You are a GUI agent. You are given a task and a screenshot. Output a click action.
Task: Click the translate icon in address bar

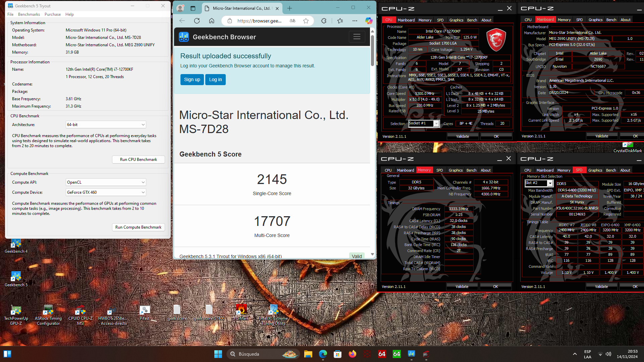tap(292, 21)
